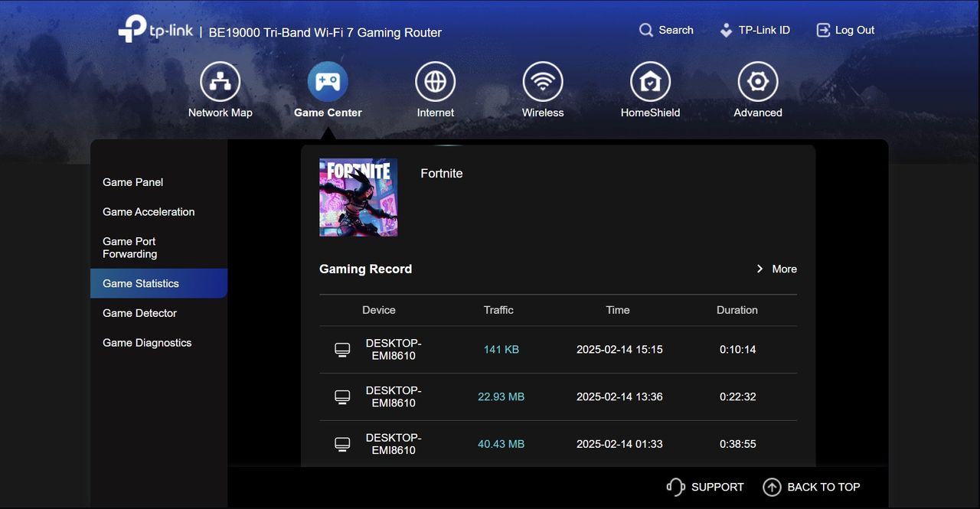Viewport: 980px width, 509px height.
Task: Click the HomeShield label
Action: point(650,113)
